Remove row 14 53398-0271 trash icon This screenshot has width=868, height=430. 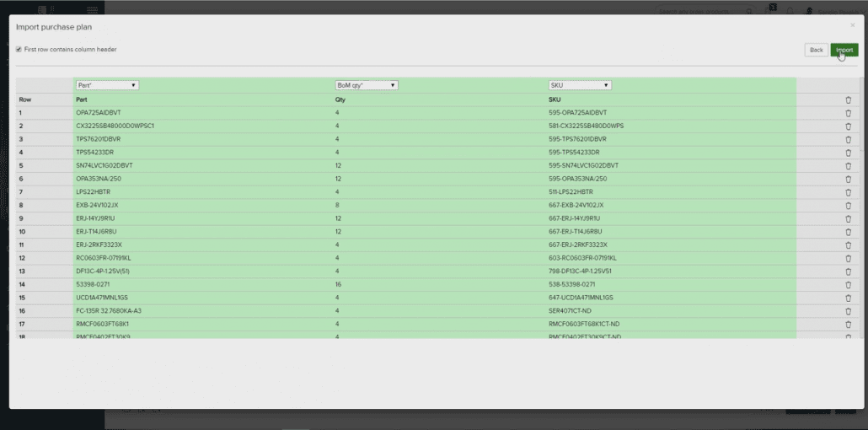coord(848,285)
